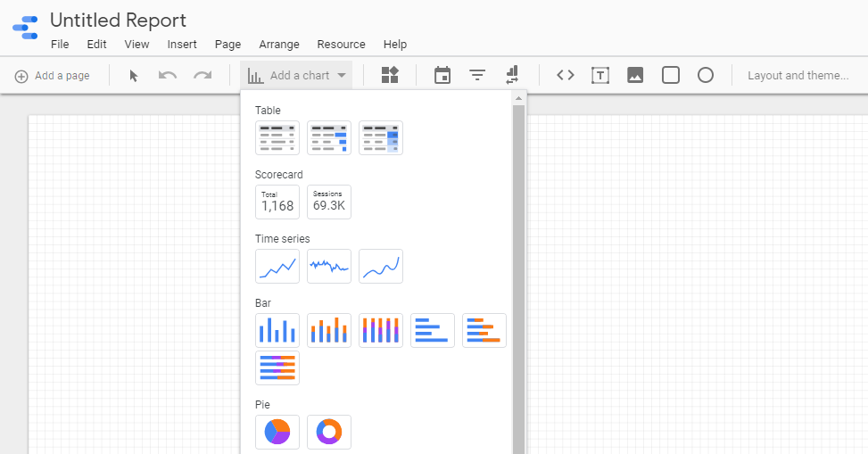Open Layout and theme panel

pyautogui.click(x=798, y=75)
